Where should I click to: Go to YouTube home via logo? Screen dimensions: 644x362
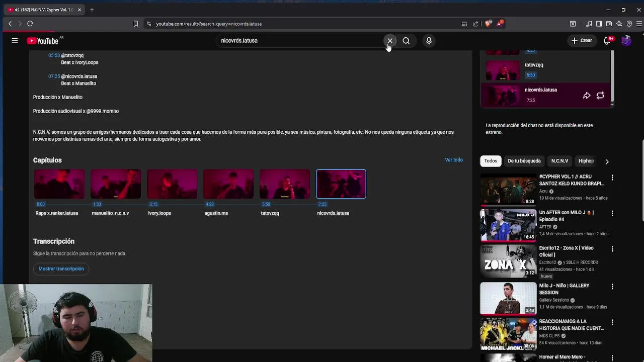click(x=43, y=41)
